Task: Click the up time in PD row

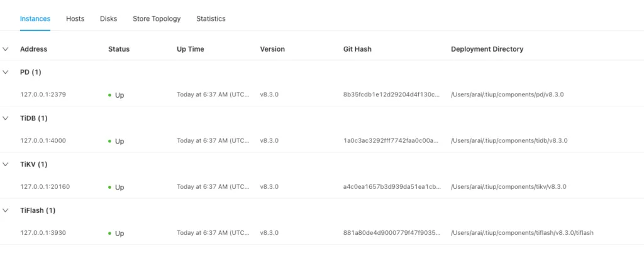Action: [213, 94]
